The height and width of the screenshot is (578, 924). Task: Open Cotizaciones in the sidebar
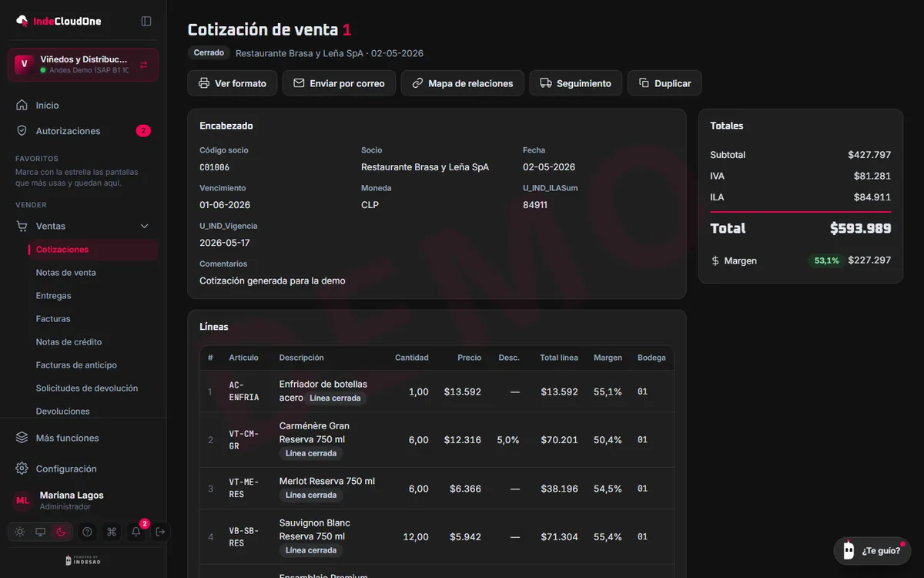coord(92,250)
